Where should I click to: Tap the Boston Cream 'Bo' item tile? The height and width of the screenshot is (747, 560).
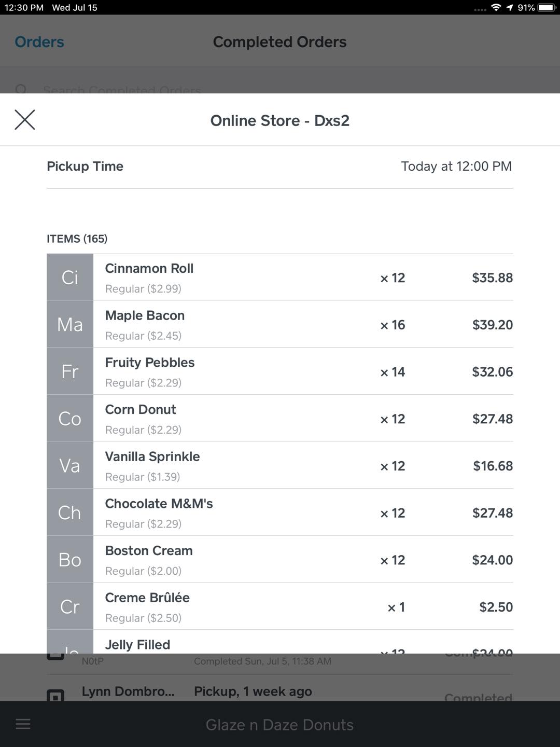pyautogui.click(x=70, y=560)
